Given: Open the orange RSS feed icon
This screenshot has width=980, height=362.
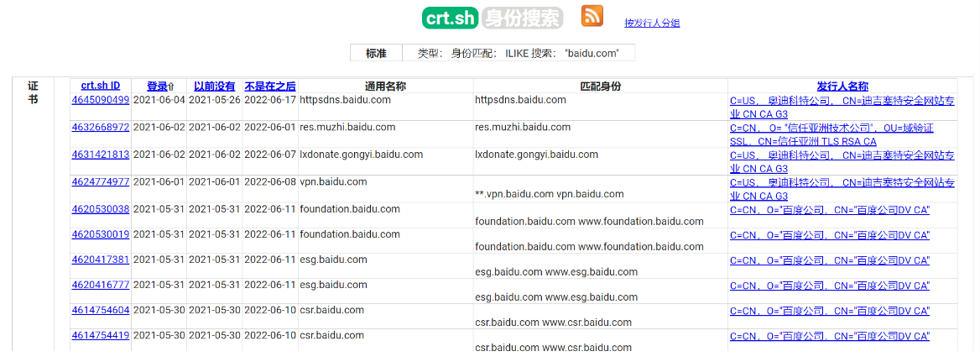Looking at the screenshot, I should click(x=592, y=16).
